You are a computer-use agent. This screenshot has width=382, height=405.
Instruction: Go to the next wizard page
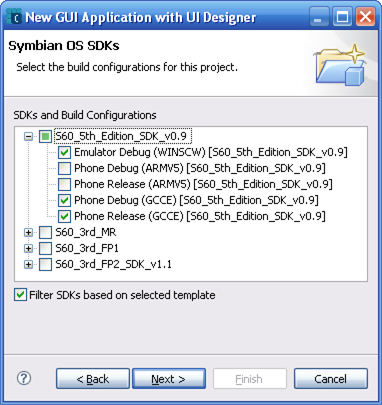pos(169,379)
